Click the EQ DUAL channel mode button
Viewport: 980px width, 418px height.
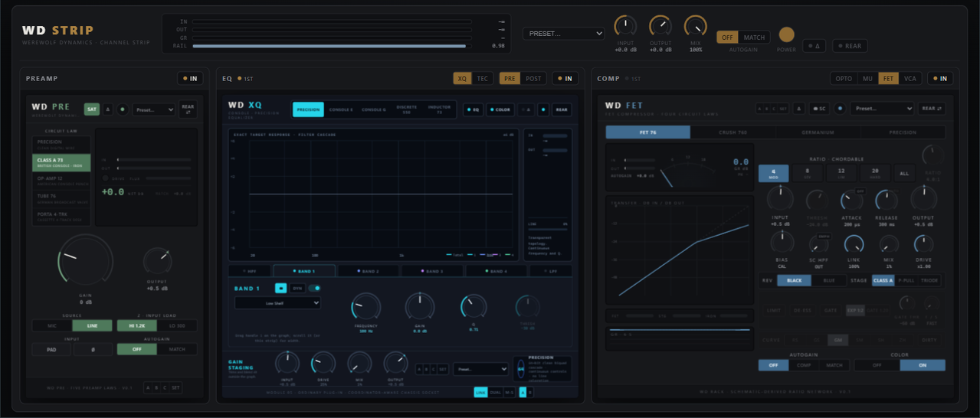(x=495, y=392)
